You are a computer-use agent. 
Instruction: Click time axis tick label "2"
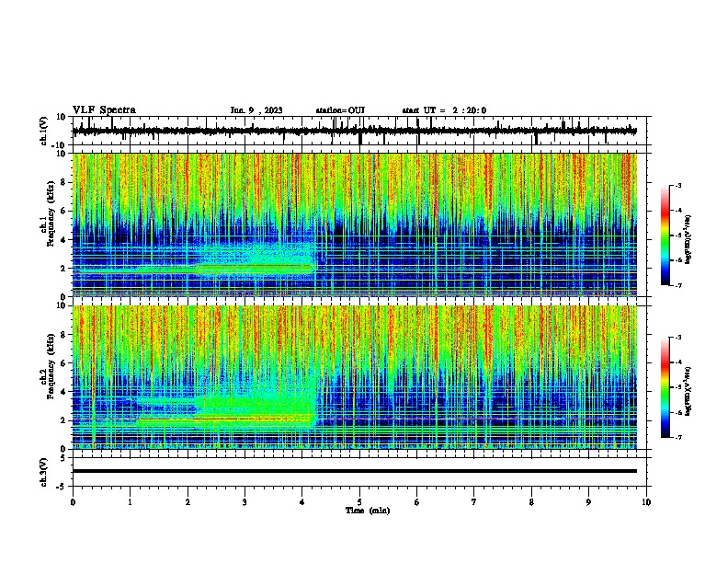188,502
